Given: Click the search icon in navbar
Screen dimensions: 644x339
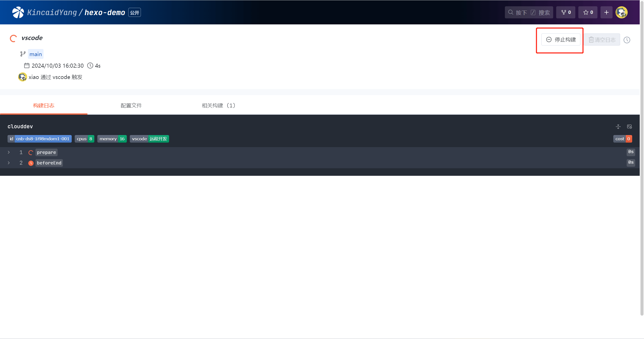Looking at the screenshot, I should pos(510,12).
